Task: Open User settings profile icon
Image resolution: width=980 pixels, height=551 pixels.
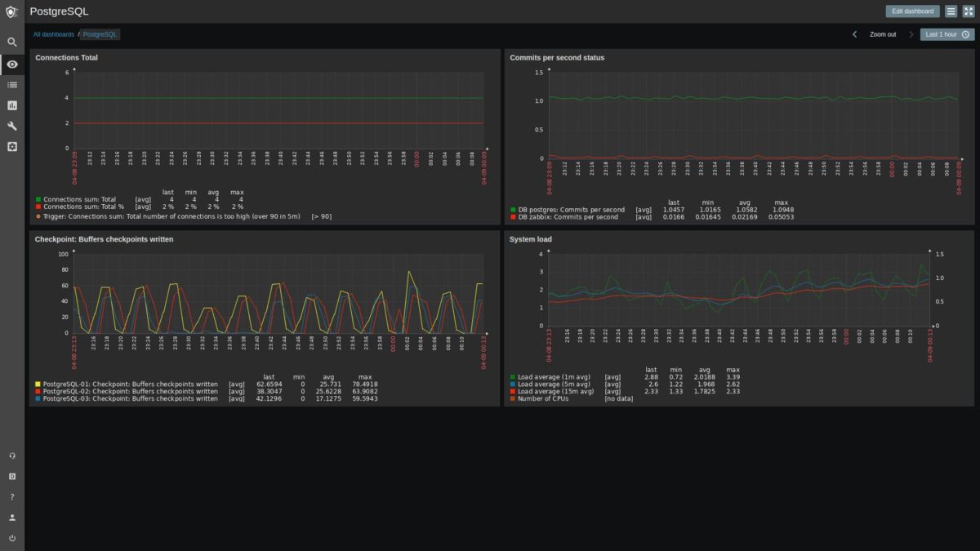Action: [x=11, y=518]
